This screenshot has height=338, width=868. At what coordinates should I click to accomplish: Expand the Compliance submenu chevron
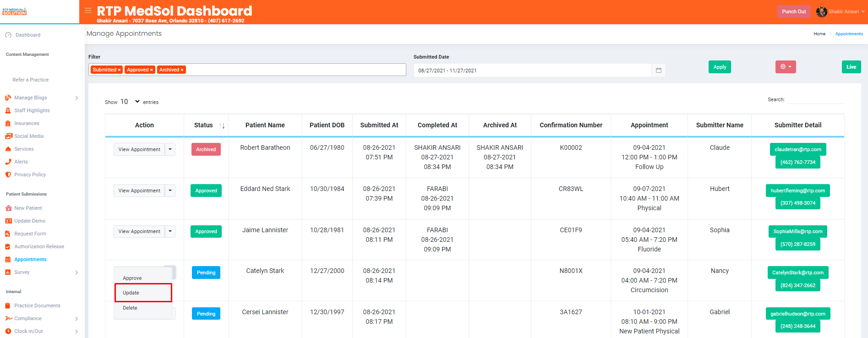tap(76, 319)
